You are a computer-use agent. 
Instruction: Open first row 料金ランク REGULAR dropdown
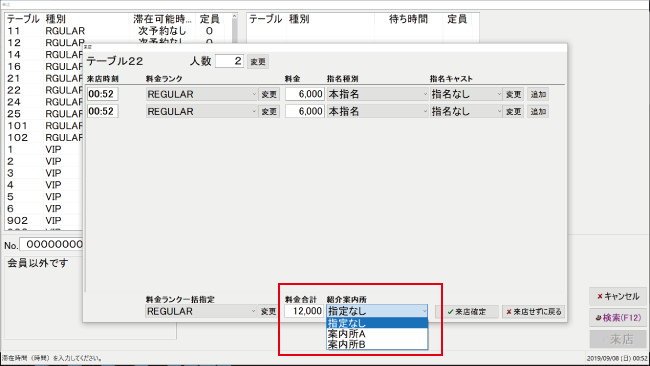[201, 94]
